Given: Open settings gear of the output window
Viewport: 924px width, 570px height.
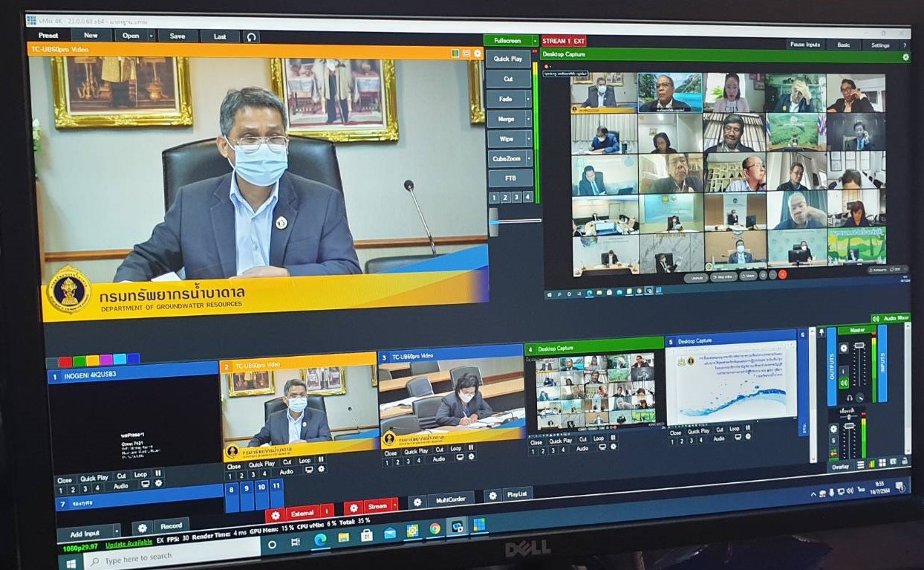Looking at the screenshot, I should pyautogui.click(x=905, y=57).
